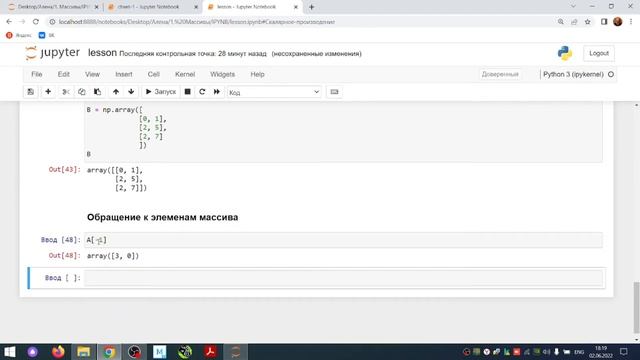
Task: Restart kernel and run all with the fast-forward icon
Action: pyautogui.click(x=217, y=92)
